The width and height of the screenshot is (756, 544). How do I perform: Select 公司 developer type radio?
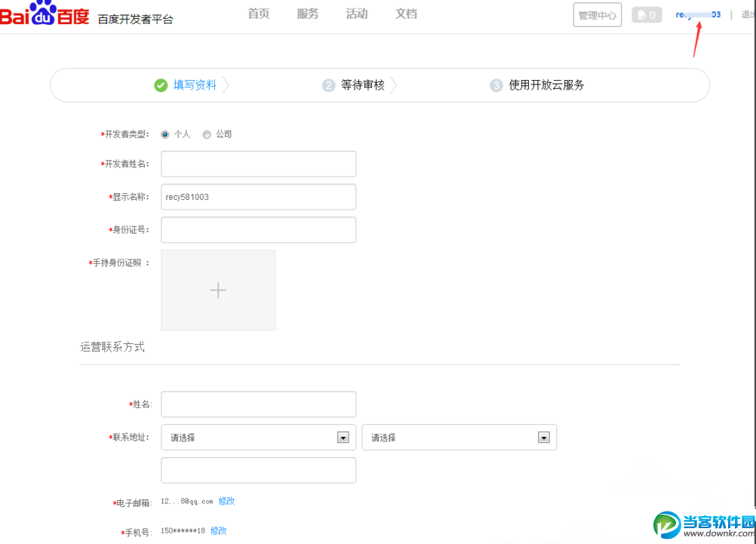coord(207,134)
